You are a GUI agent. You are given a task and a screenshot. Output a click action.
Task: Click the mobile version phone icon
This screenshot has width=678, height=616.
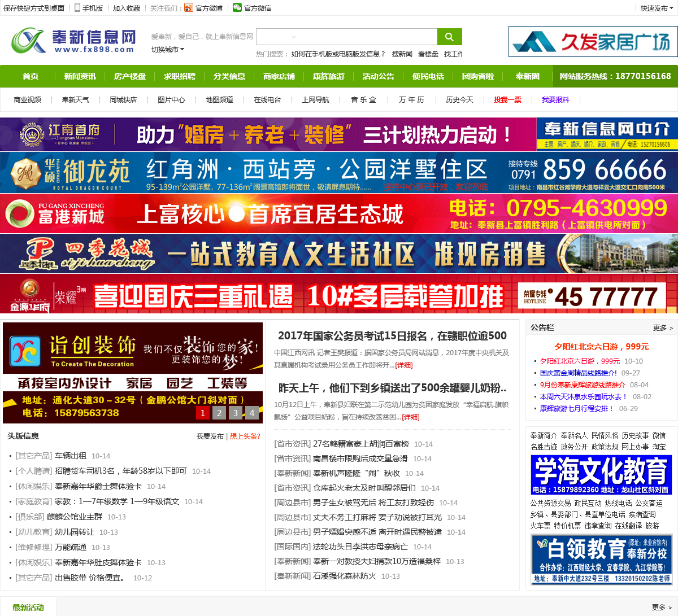77,8
